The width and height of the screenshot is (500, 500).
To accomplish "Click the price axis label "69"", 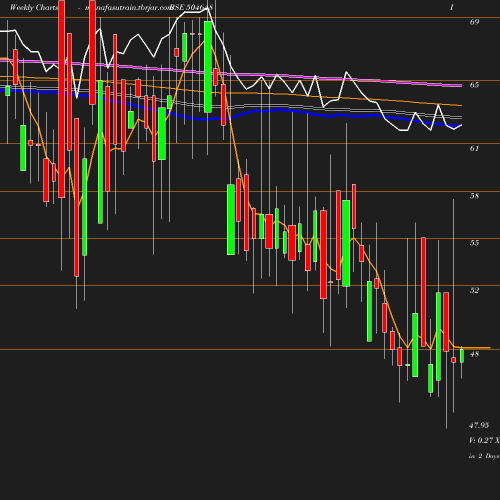I will point(474,22).
